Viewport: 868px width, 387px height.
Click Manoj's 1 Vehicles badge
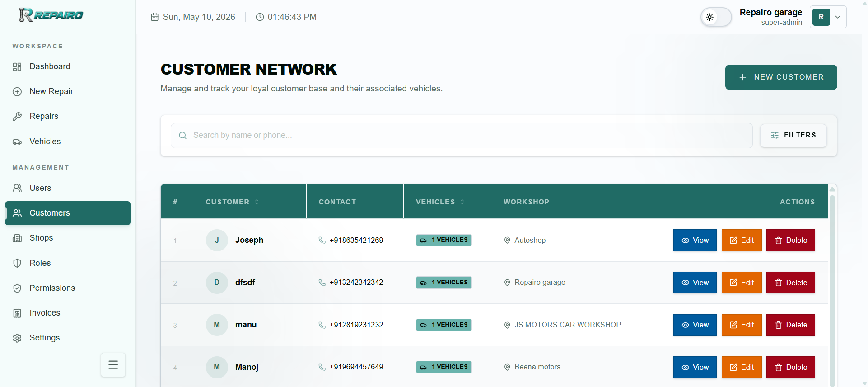coord(443,367)
